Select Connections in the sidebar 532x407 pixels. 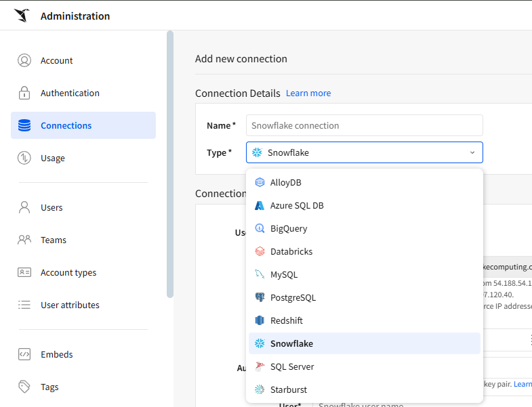(x=83, y=125)
